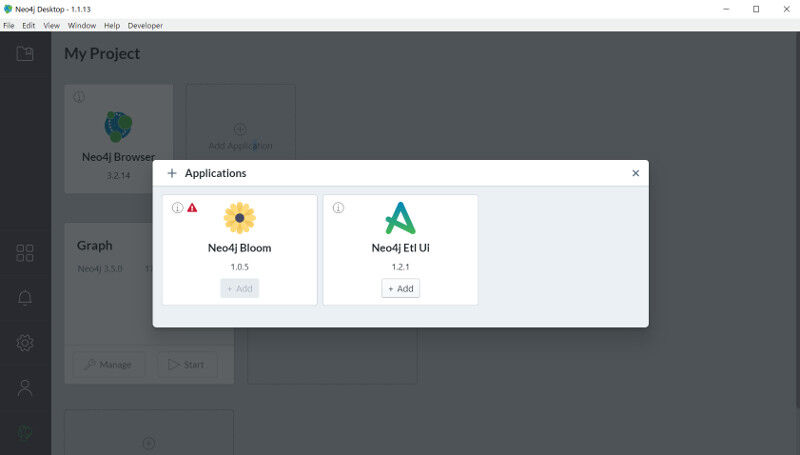The height and width of the screenshot is (455, 800).
Task: Click the My Project heading
Action: (102, 54)
